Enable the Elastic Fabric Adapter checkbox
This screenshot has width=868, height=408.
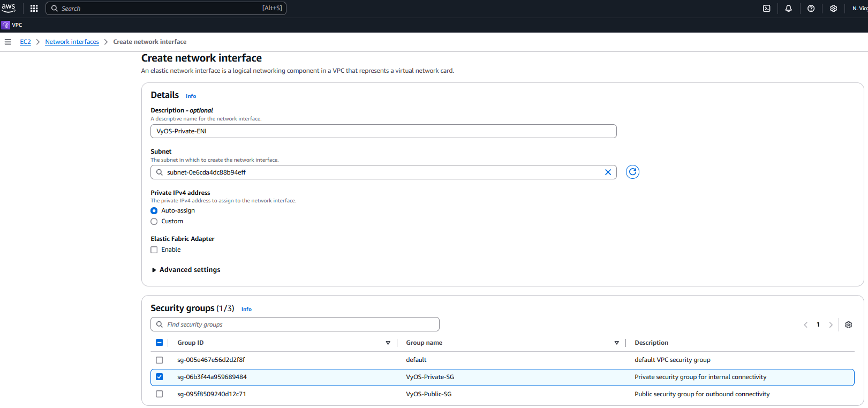[154, 250]
